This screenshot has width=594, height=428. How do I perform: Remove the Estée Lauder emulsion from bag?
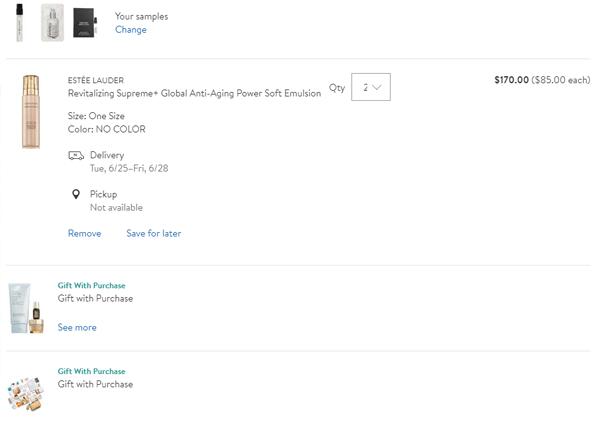[x=84, y=233]
